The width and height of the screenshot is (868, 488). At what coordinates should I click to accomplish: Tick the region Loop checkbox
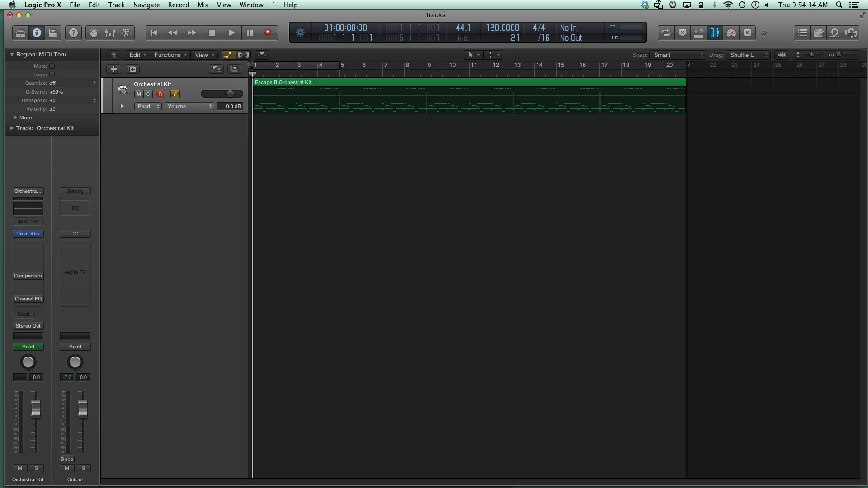(52, 75)
